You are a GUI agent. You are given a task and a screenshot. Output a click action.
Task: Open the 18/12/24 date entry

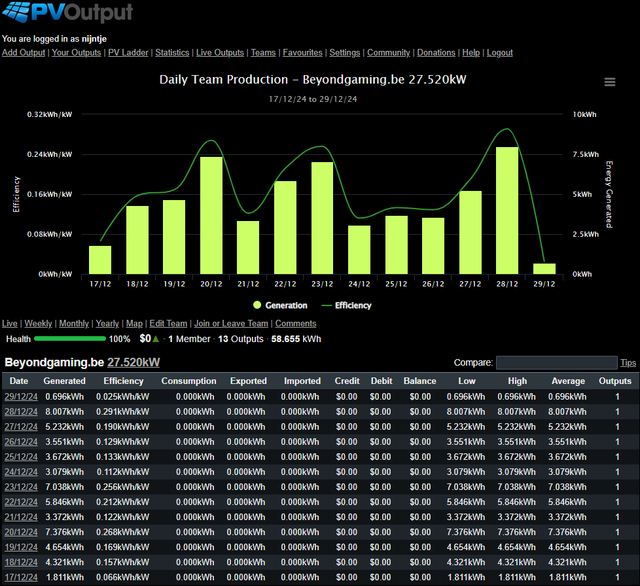(21, 563)
